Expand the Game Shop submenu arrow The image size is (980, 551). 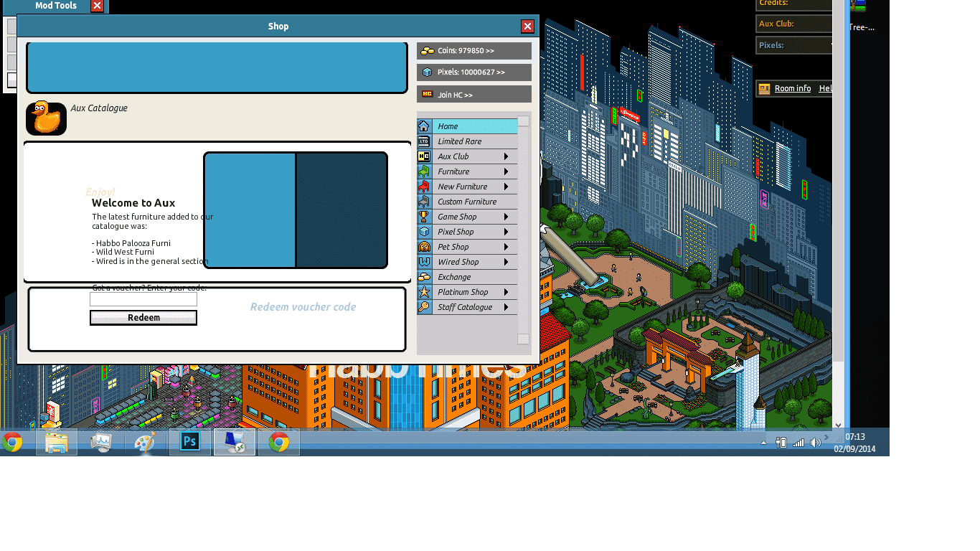point(506,217)
